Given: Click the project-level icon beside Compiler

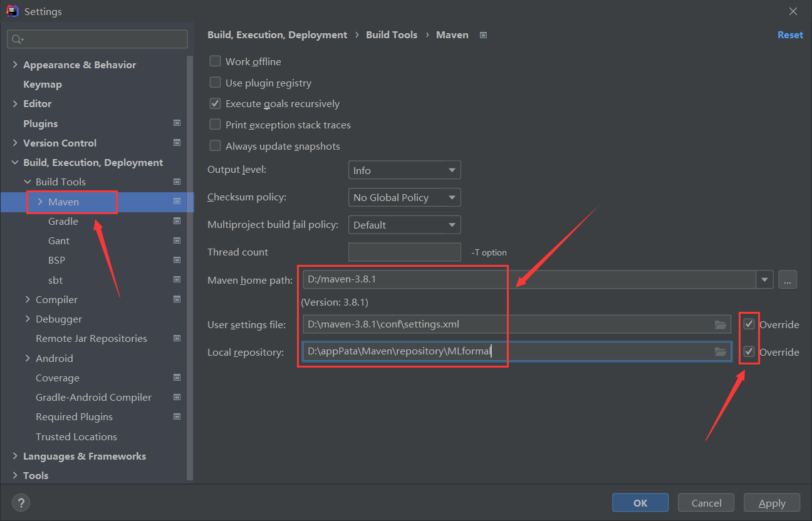Looking at the screenshot, I should click(177, 299).
